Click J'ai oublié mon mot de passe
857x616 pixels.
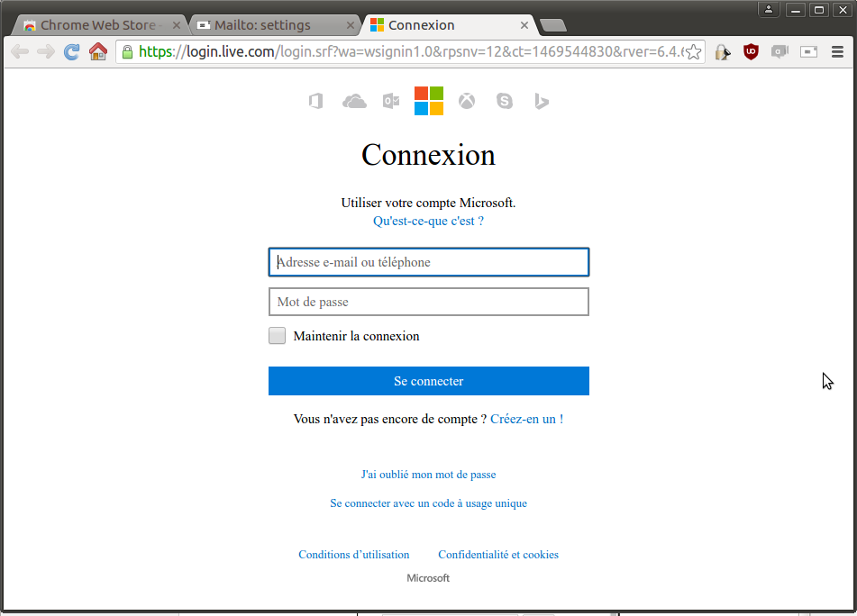(x=428, y=474)
